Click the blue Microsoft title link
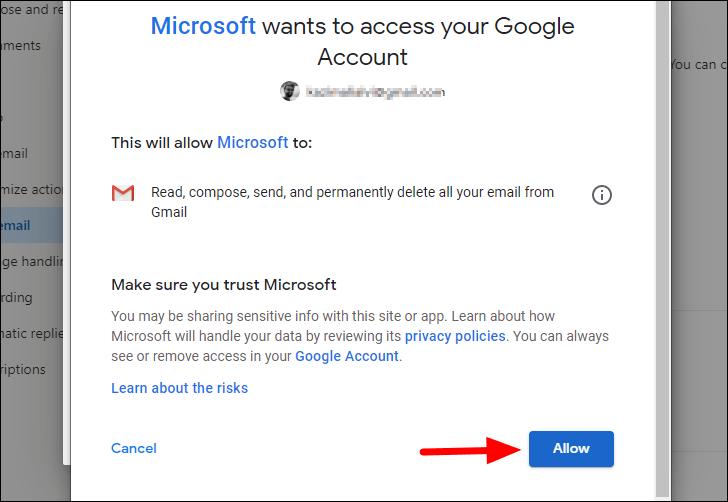This screenshot has height=502, width=728. [203, 26]
